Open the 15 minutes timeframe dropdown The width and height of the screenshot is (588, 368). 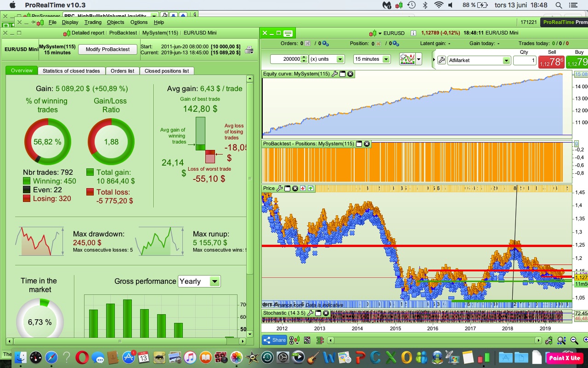point(386,59)
